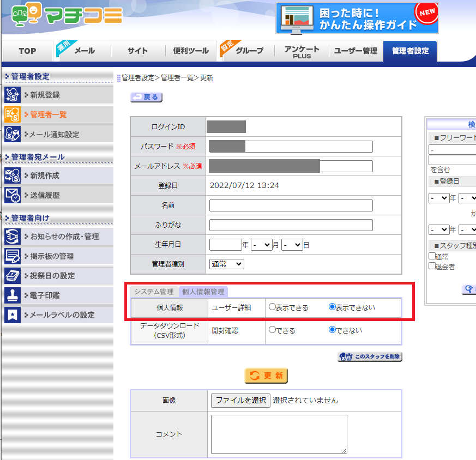Open the ユーザー管理 top menu tab
The width and height of the screenshot is (476, 460).
(356, 51)
